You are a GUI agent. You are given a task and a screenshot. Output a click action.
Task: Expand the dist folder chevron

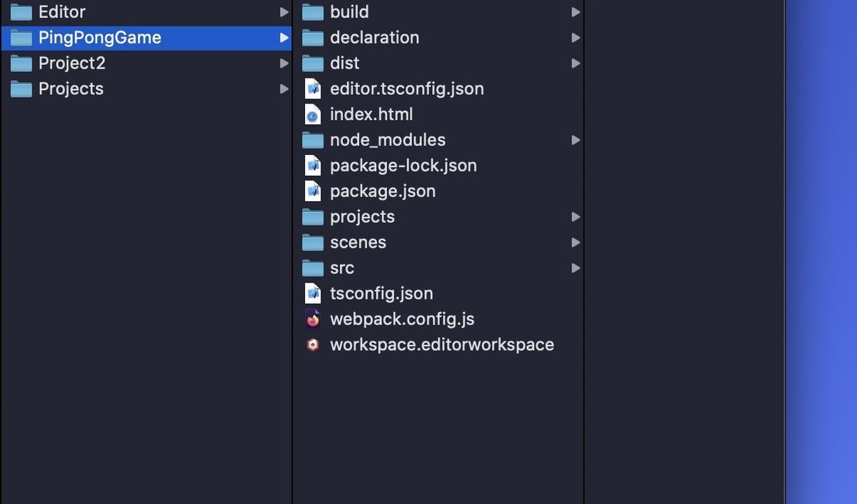point(576,63)
